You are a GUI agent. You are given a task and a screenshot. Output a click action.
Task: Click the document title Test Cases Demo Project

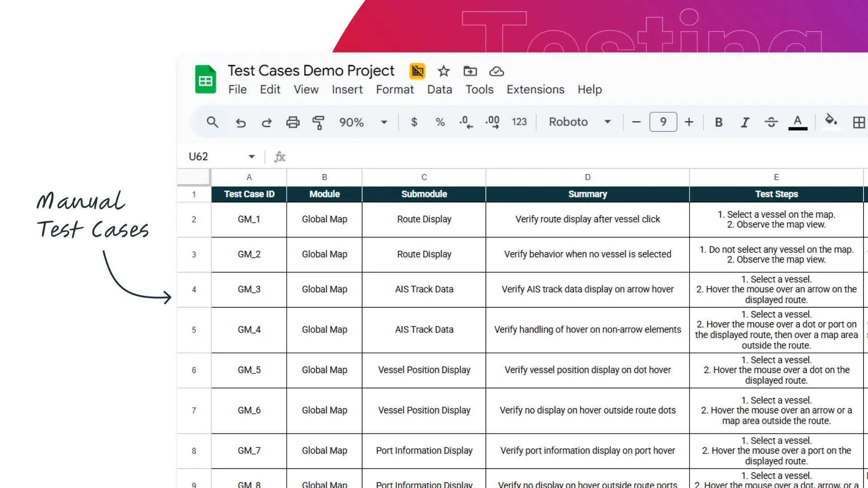[x=311, y=71]
